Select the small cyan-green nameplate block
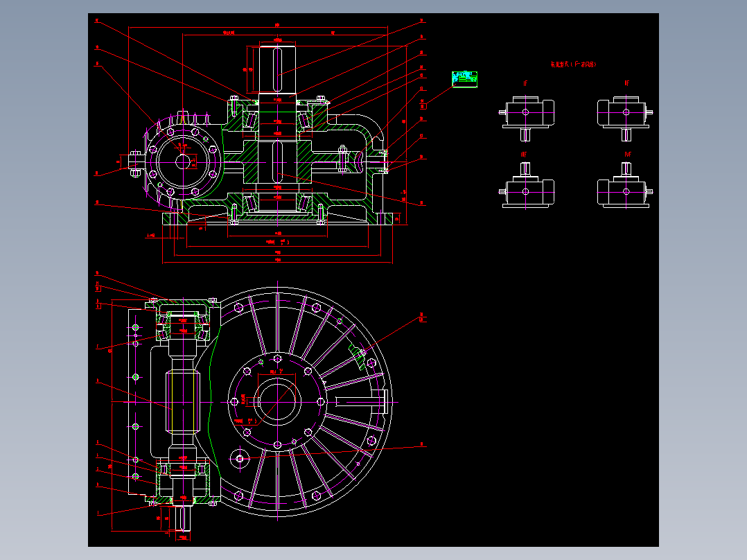The image size is (747, 560). (464, 79)
